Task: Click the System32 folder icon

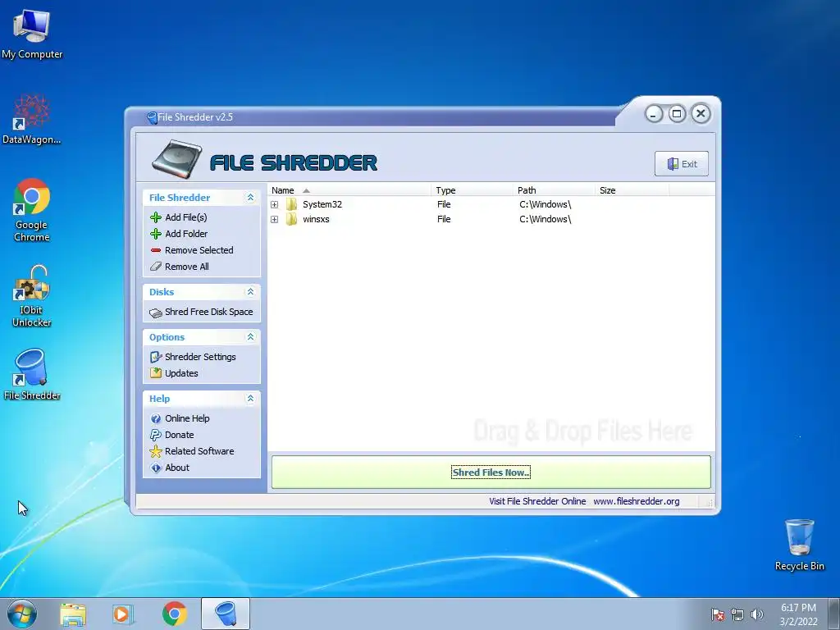Action: pos(291,204)
